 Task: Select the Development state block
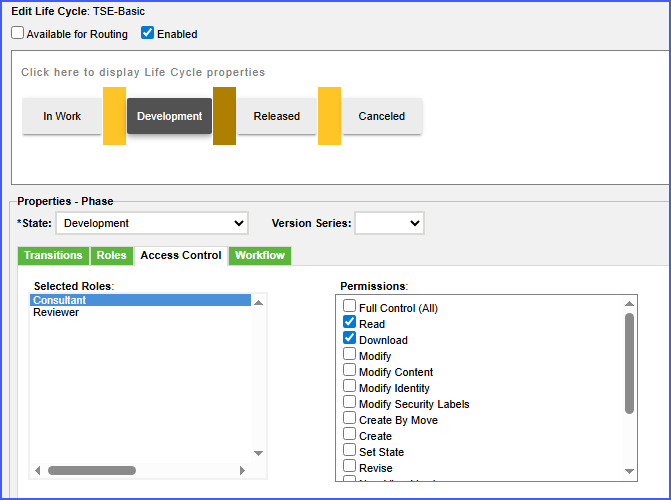point(169,116)
